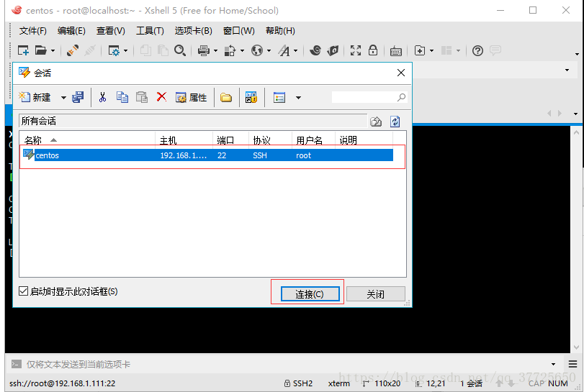Image resolution: width=584 pixels, height=392 pixels.
Task: Open the 编辑(E) menu
Action: (x=71, y=30)
